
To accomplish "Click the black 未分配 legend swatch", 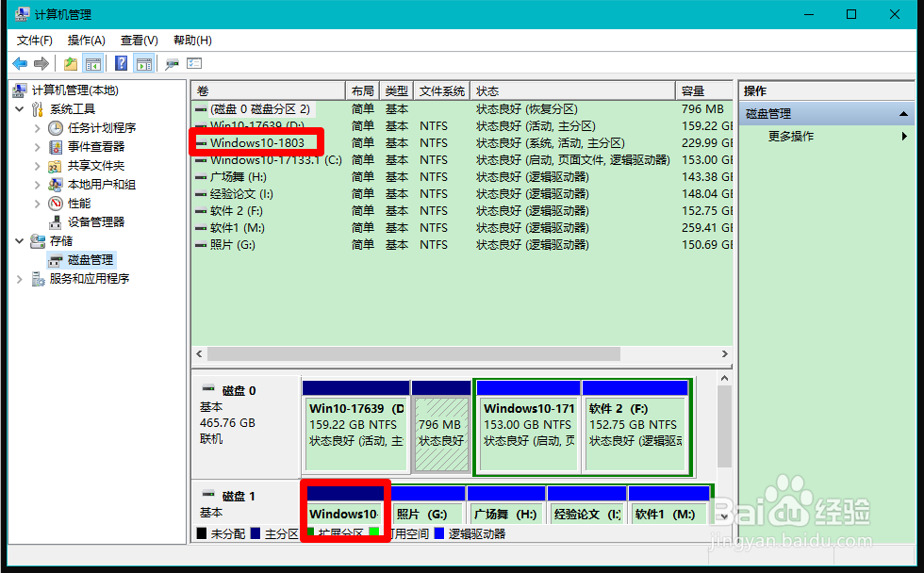I will (202, 533).
